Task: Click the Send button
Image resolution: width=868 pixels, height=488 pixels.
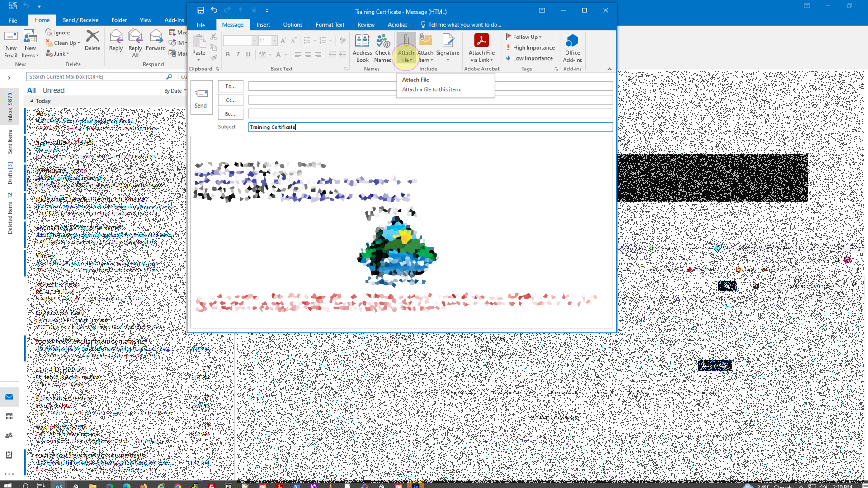Action: point(201,97)
